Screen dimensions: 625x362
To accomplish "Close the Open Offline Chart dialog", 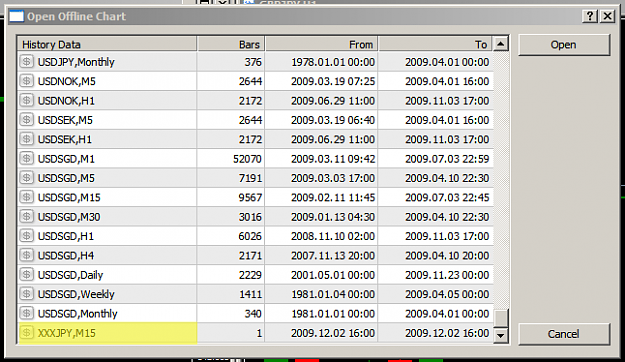I will click(607, 16).
